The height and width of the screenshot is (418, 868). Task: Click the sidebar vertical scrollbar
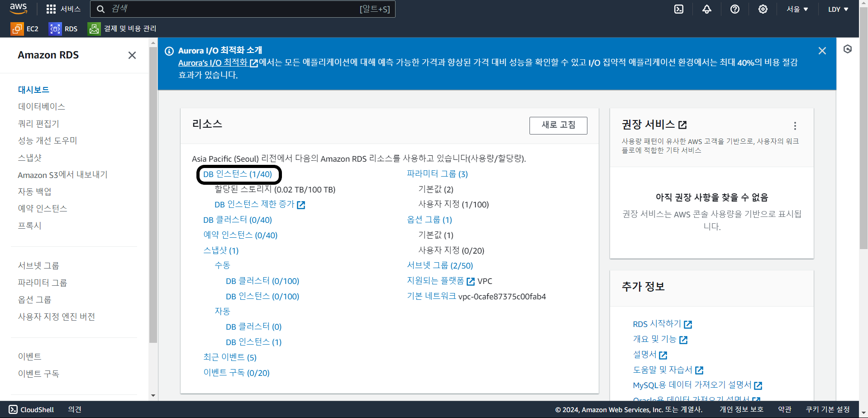153,195
